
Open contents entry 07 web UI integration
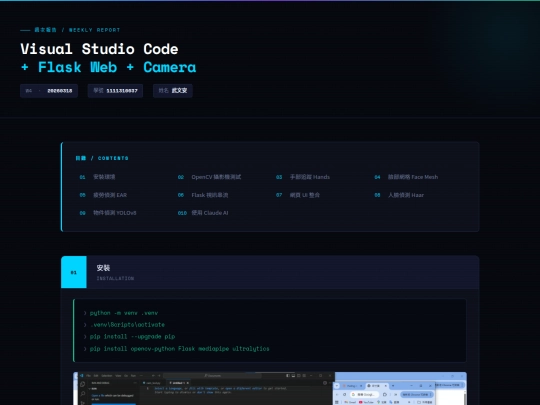(298, 195)
